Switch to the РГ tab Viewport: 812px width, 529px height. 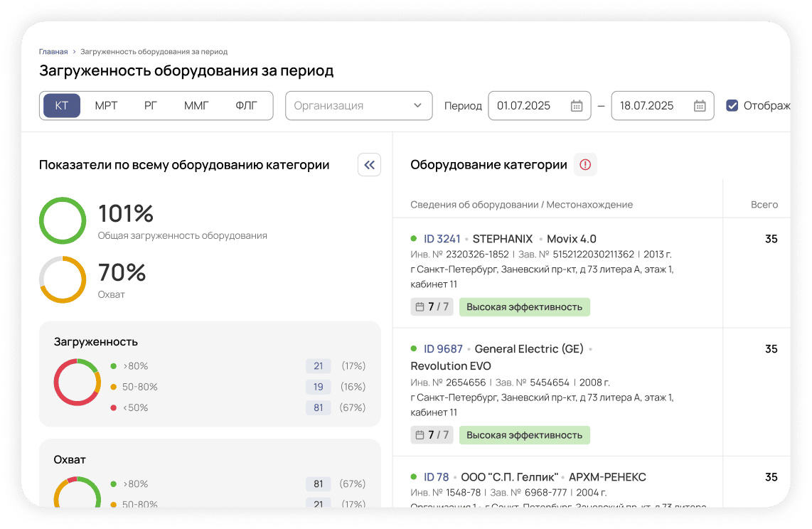(151, 106)
